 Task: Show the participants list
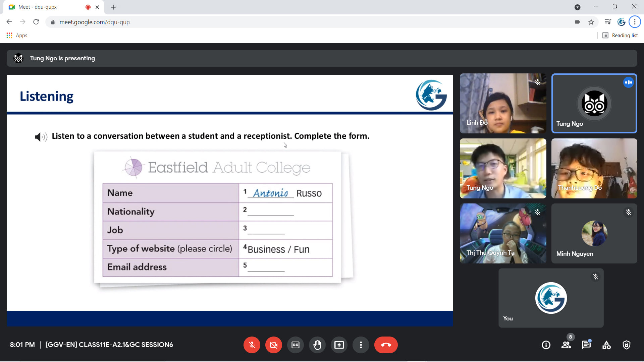[566, 345]
